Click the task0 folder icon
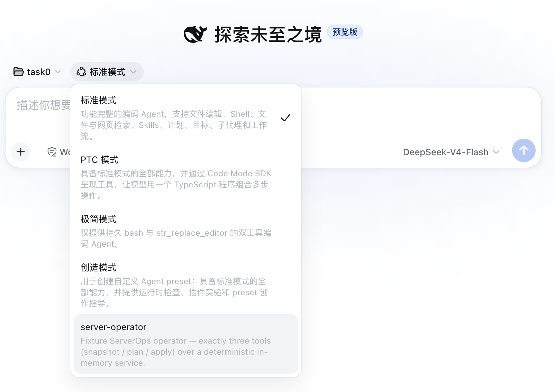This screenshot has width=555, height=392. 18,72
